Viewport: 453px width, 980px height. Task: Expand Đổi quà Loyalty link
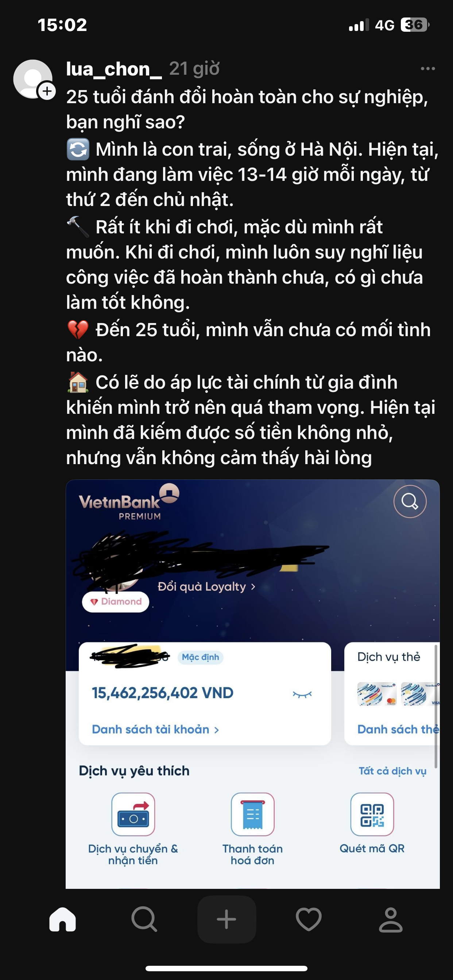coord(206,587)
